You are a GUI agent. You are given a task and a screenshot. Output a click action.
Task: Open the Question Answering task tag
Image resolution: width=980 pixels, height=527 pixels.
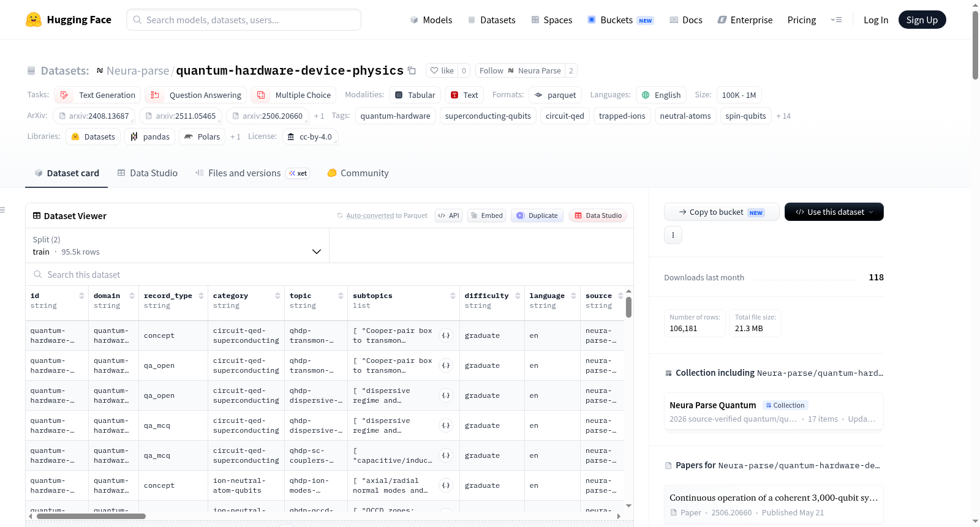(x=196, y=95)
